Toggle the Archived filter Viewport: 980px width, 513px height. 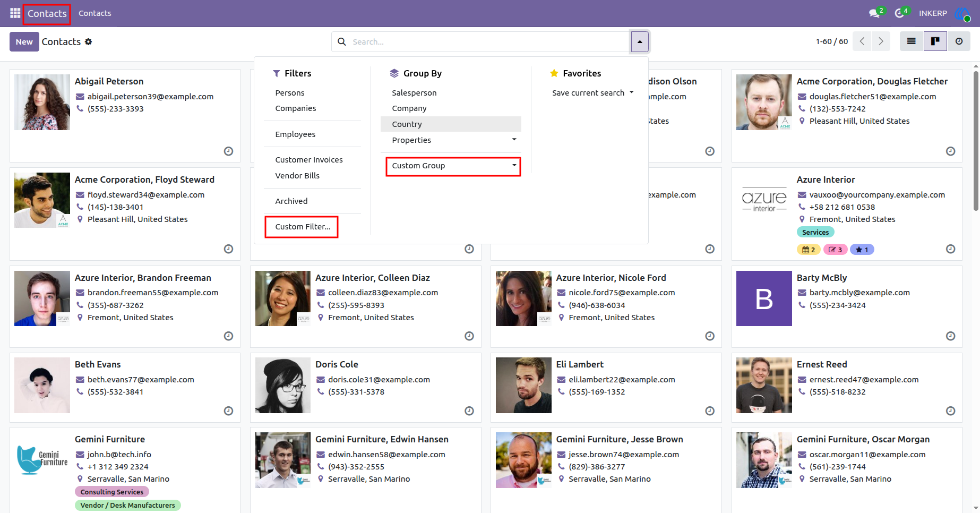tap(291, 201)
